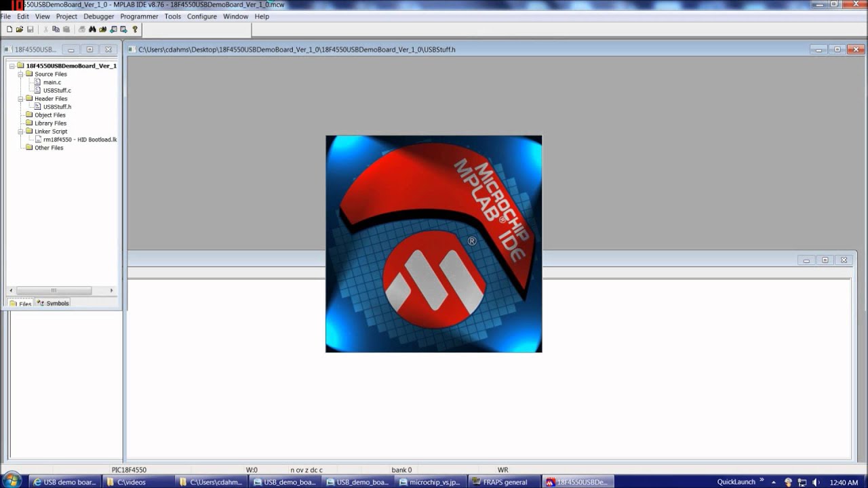Screen dimensions: 868x488
Task: Click the Save floppy-disk toolbar icon
Action: tap(30, 29)
